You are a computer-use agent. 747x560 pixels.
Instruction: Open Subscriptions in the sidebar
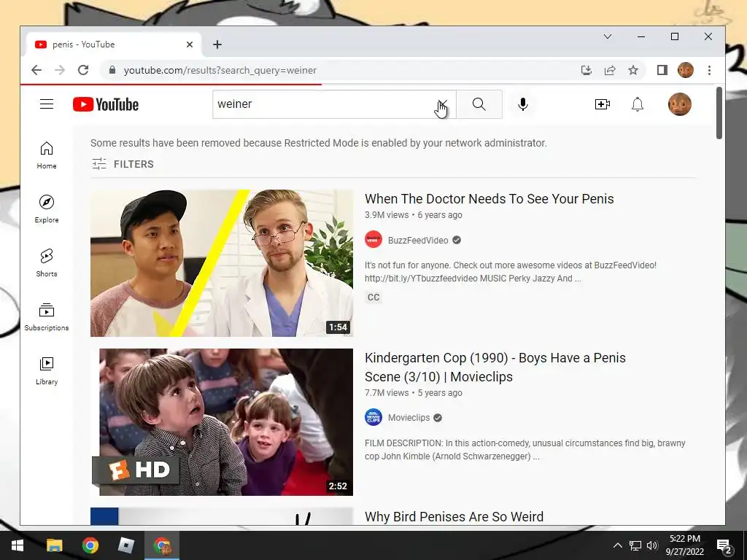(47, 316)
